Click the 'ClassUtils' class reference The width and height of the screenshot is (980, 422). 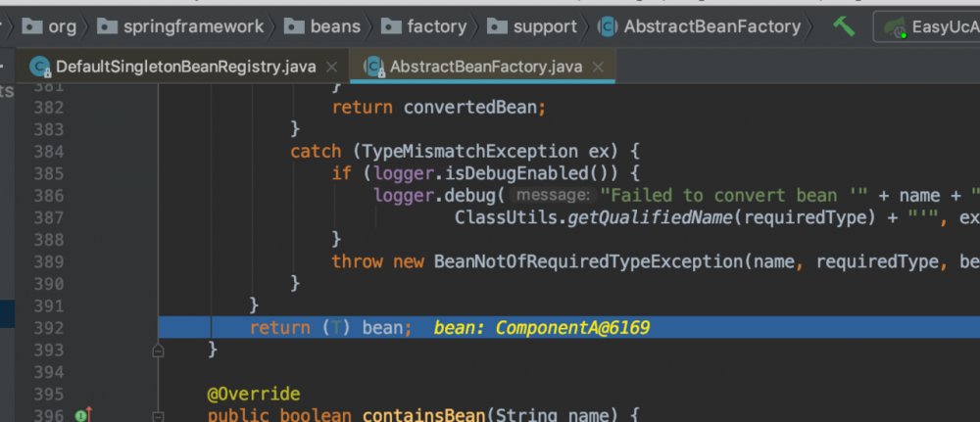pyautogui.click(x=506, y=218)
